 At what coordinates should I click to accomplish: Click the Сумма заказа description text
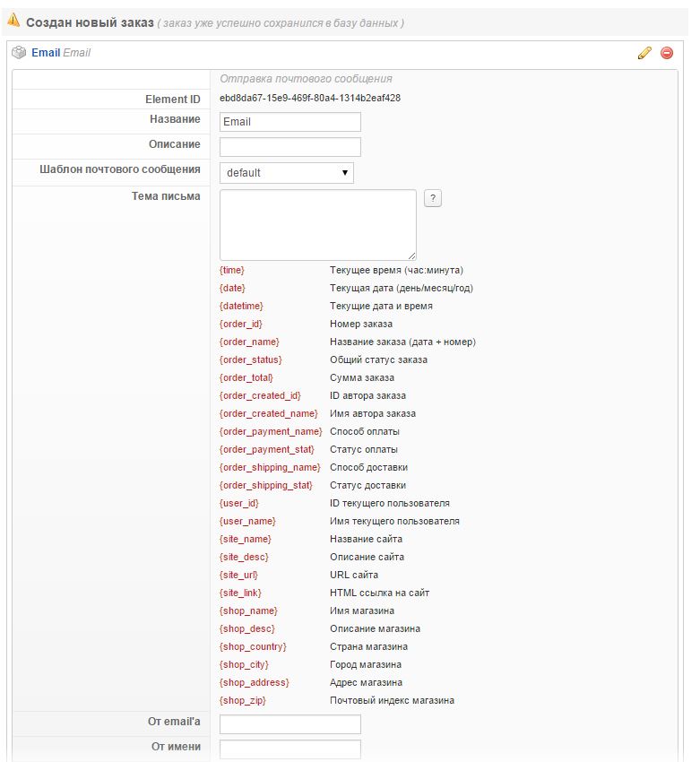click(x=362, y=378)
